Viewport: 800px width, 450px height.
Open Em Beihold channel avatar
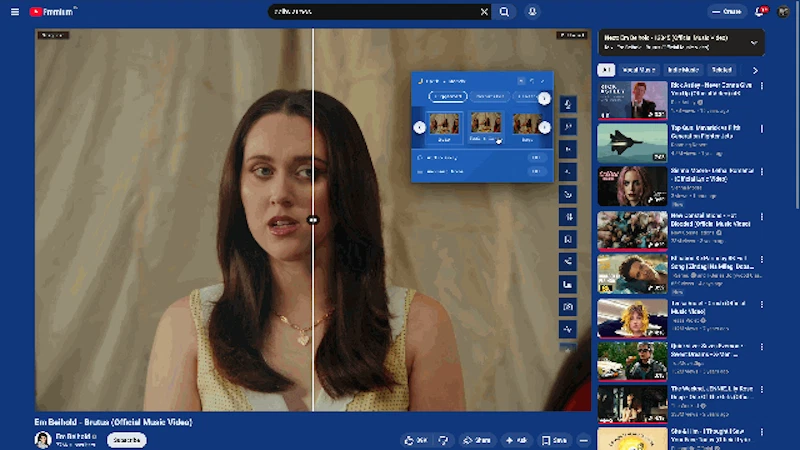[43, 440]
